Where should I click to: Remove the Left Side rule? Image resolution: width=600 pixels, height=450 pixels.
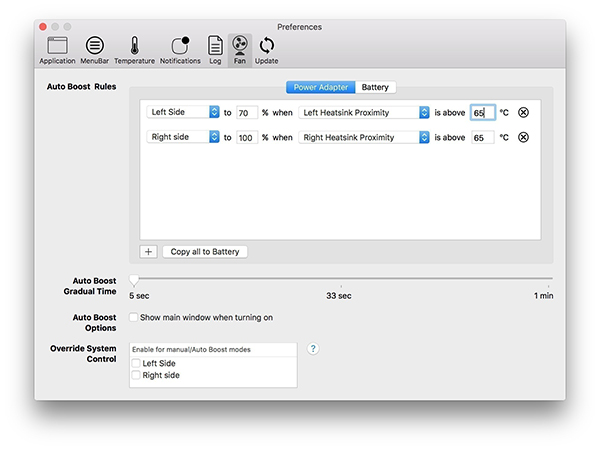click(x=523, y=113)
